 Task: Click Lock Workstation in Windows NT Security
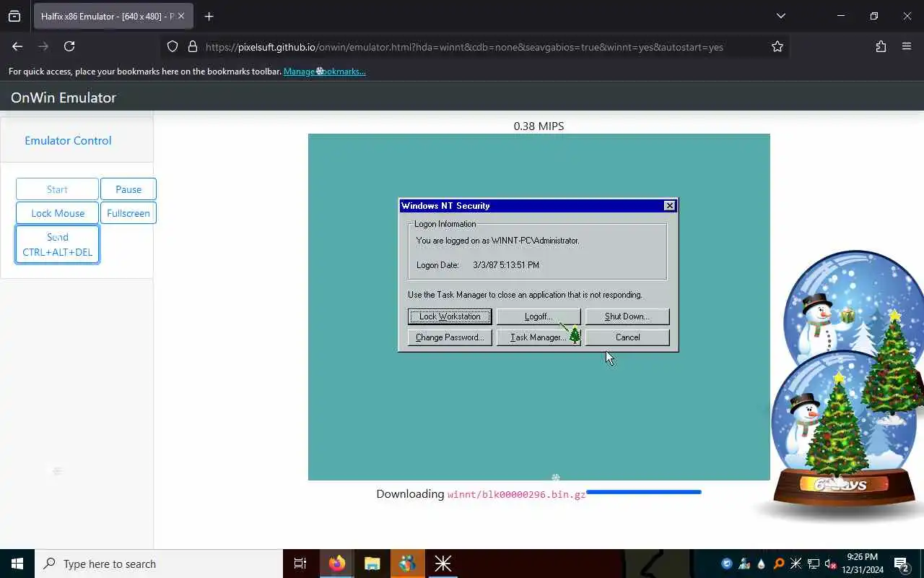450,316
